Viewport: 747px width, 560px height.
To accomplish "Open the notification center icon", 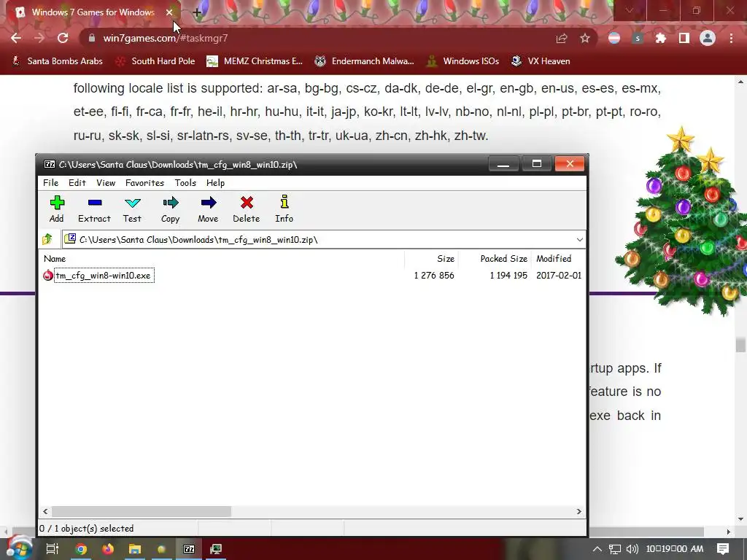I will point(723,549).
